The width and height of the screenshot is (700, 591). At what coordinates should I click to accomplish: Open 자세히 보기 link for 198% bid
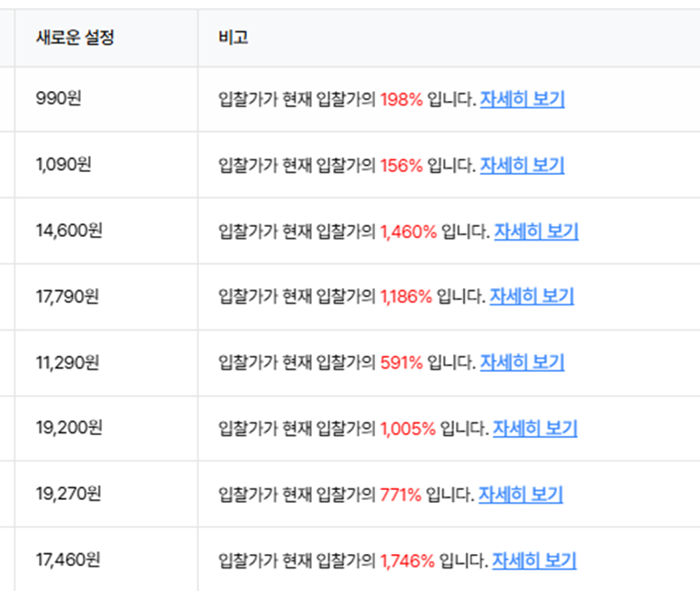(x=523, y=99)
